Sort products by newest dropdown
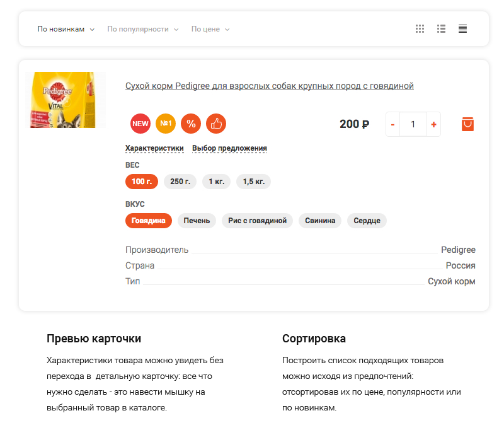 tap(66, 29)
